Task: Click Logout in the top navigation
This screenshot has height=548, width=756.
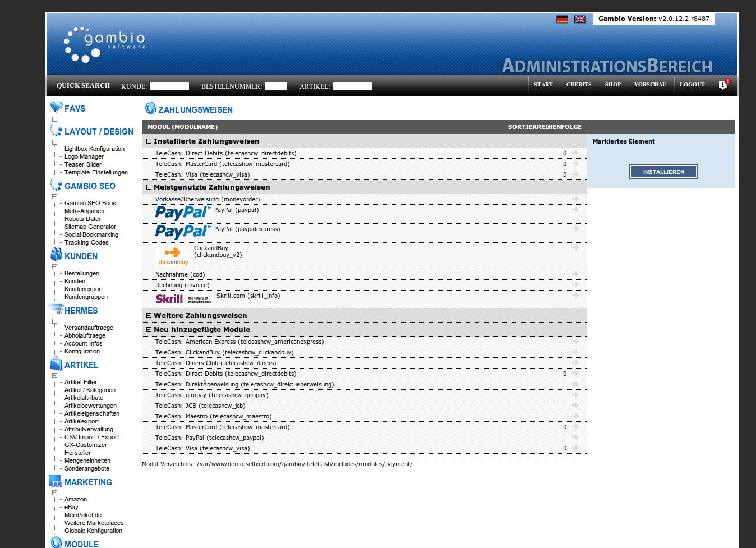Action: 692,85
